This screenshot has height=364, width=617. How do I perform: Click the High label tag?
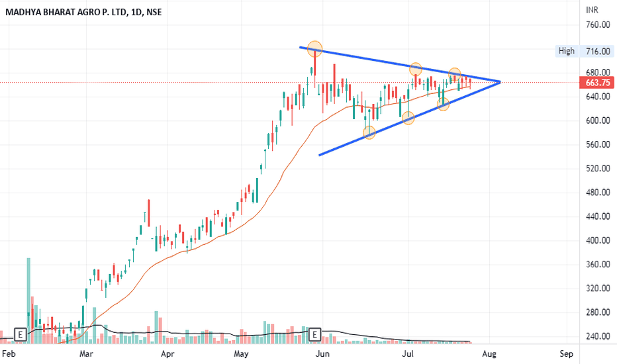566,51
